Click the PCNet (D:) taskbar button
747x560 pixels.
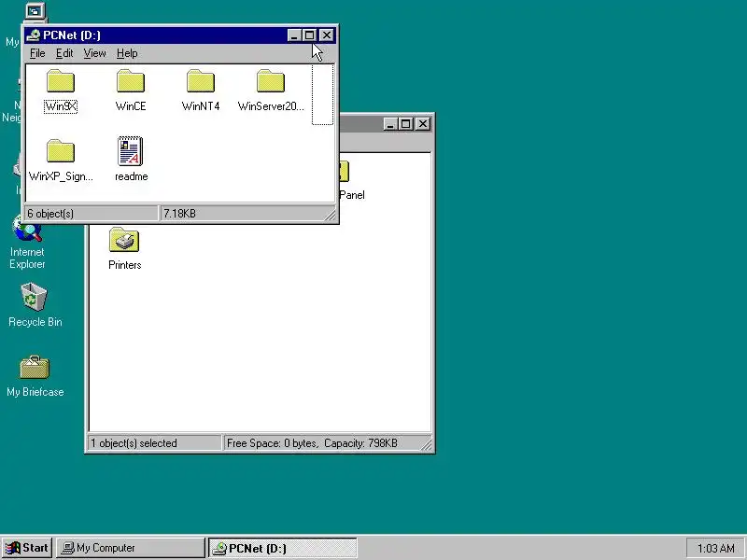pos(283,548)
